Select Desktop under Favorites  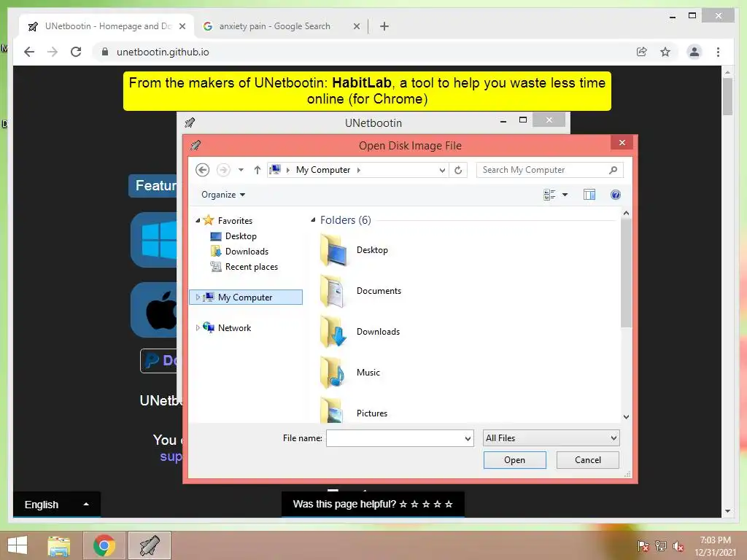point(241,236)
